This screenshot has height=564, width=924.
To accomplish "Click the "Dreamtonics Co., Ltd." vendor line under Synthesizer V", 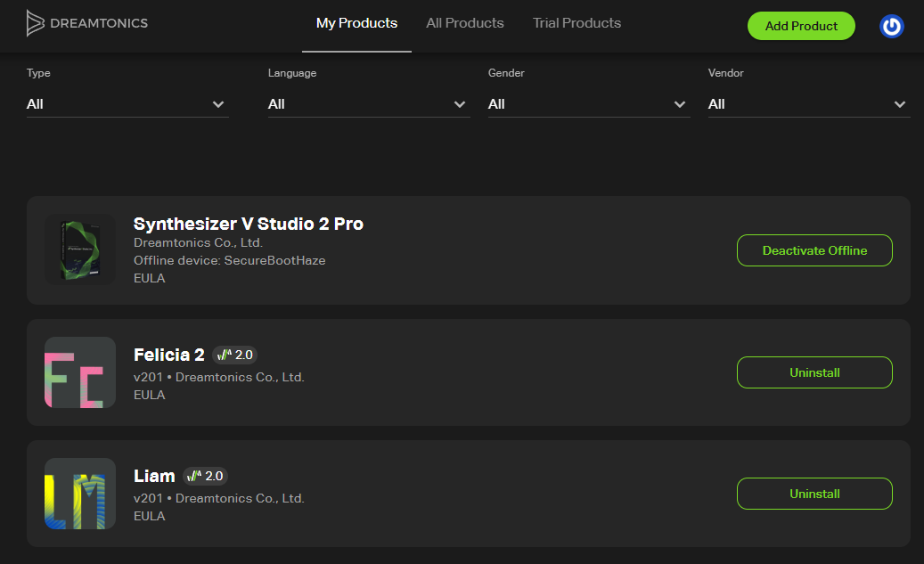I will 198,243.
